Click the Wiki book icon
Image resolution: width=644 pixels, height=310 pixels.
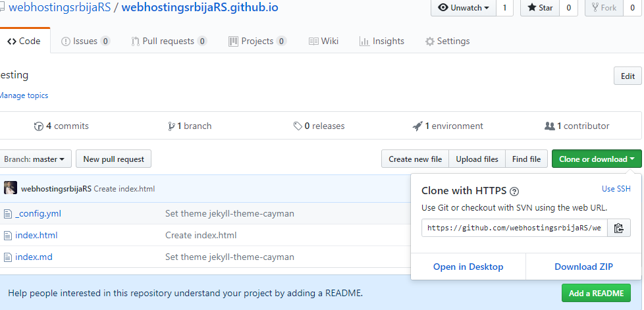click(313, 41)
